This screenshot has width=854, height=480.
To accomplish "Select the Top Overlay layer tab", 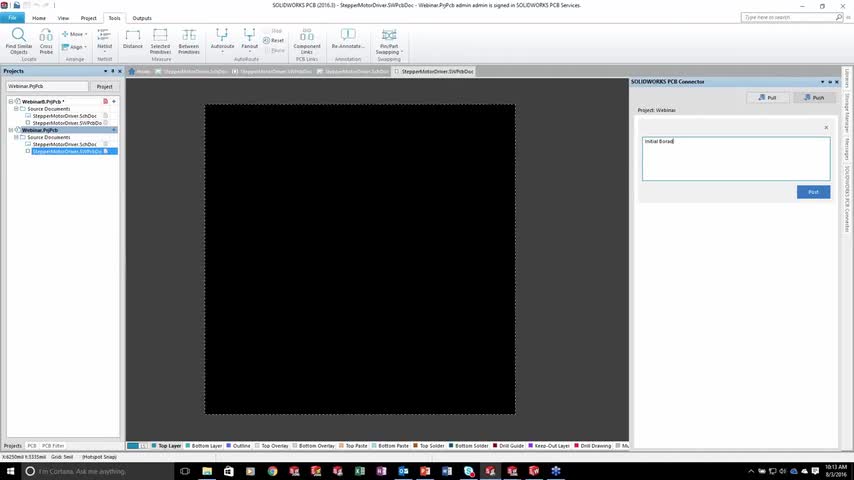I will tap(272, 446).
